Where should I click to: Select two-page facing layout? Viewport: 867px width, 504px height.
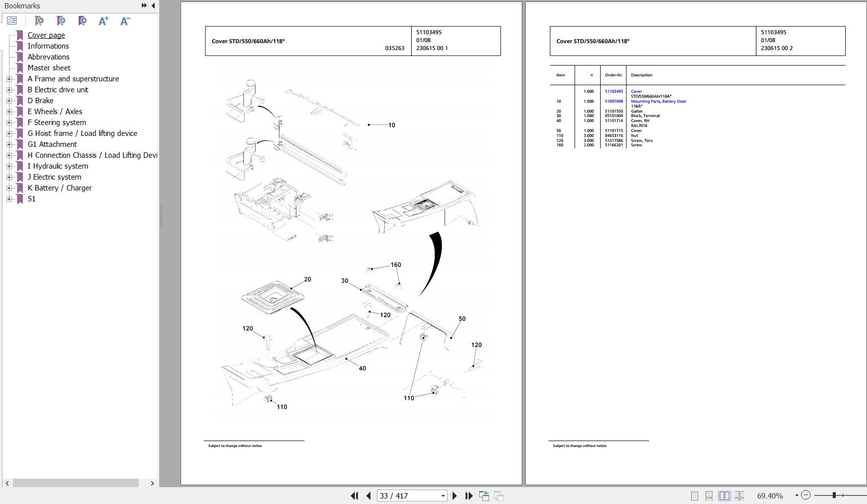pos(724,496)
